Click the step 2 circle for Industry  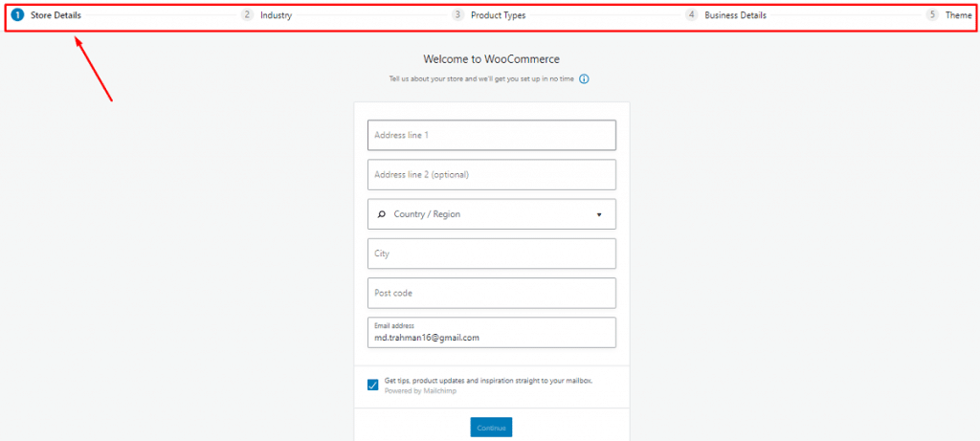click(x=248, y=15)
